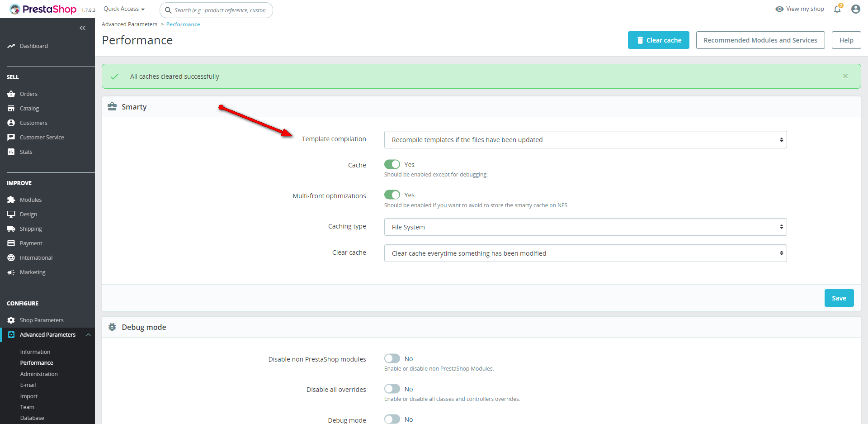Click the Advanced Parameters breadcrumb
Image resolution: width=868 pixels, height=424 pixels.
pyautogui.click(x=129, y=24)
